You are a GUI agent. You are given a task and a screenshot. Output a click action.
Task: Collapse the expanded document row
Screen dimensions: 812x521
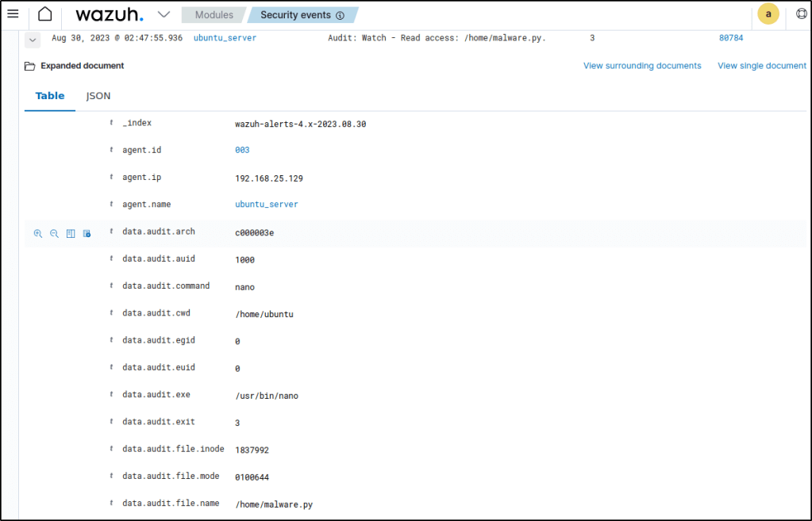(33, 38)
